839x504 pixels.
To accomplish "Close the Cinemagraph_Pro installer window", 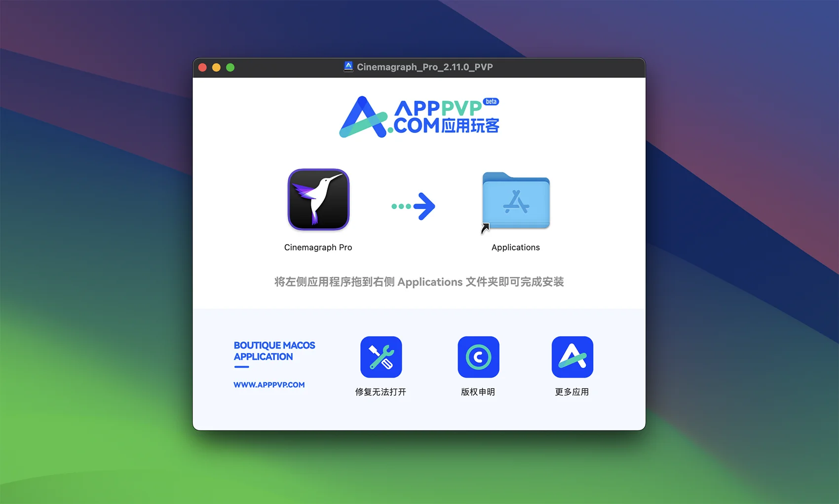I will click(202, 67).
